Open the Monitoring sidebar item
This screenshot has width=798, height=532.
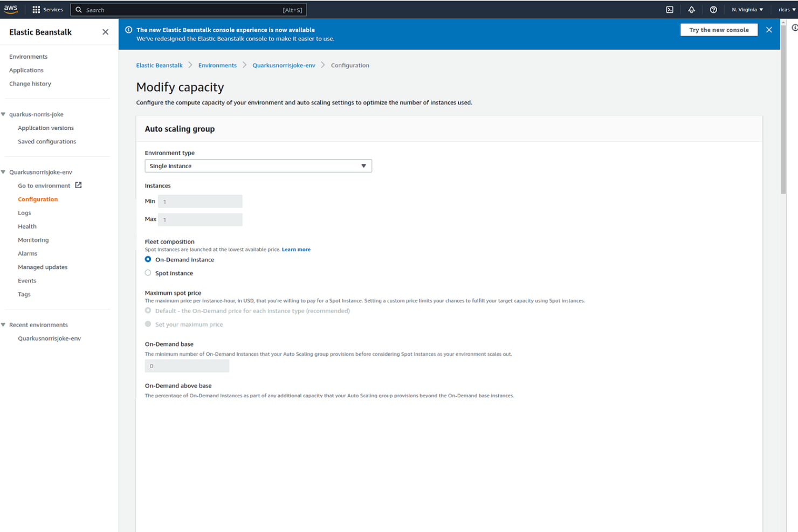(33, 239)
